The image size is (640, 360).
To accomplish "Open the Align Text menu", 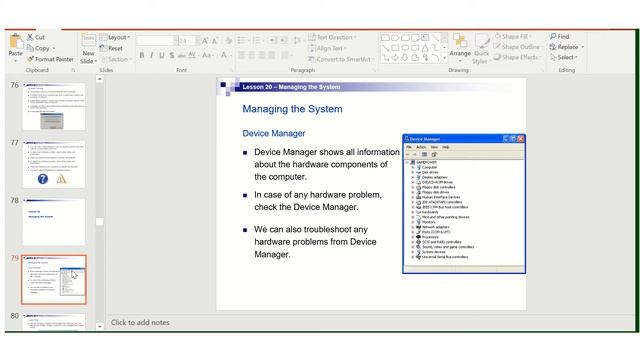I will pos(327,48).
